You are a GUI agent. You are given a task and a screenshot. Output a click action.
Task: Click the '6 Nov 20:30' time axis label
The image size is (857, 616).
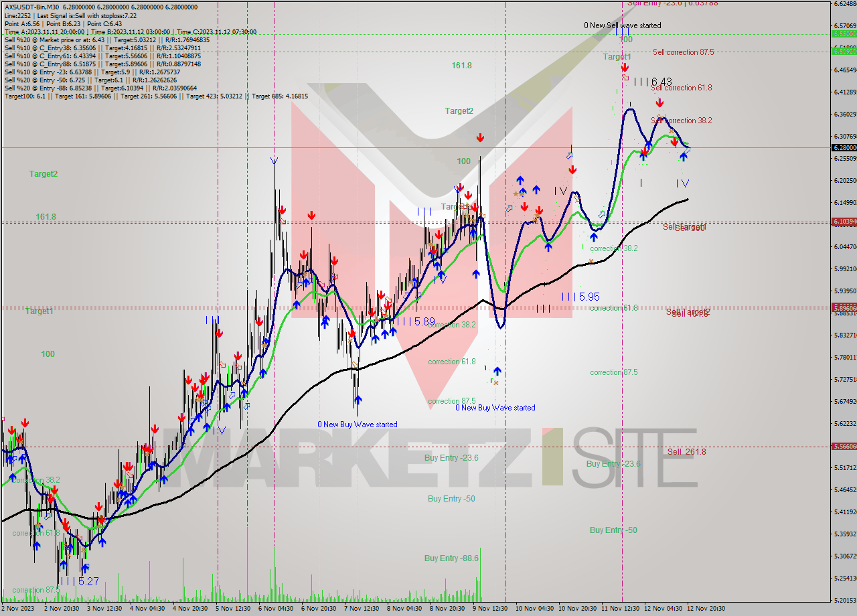tap(319, 609)
